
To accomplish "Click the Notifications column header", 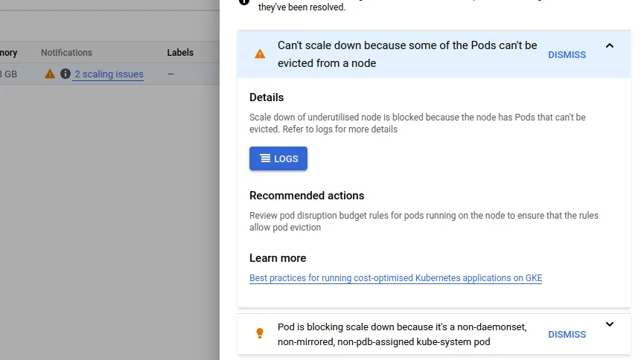I will (x=66, y=53).
